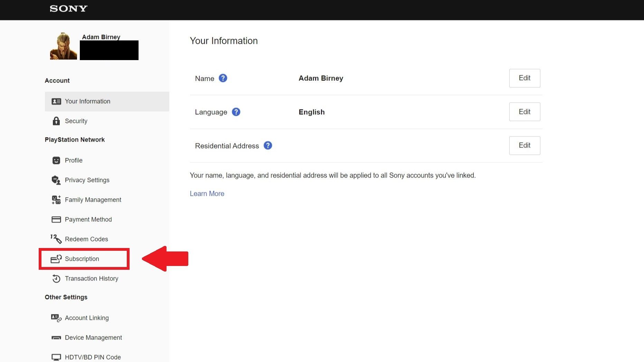This screenshot has width=644, height=362.
Task: Open the Subscription menu item
Action: pos(82,259)
